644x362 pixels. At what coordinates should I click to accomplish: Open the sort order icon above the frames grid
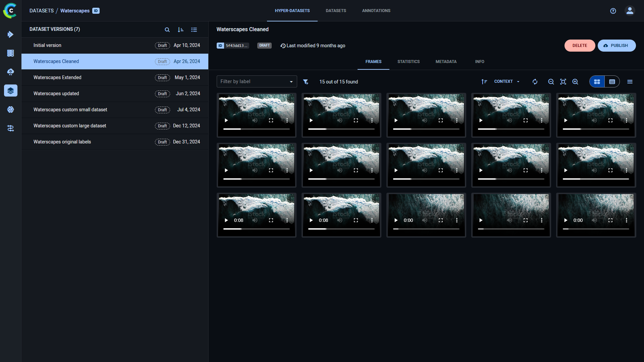(x=484, y=81)
